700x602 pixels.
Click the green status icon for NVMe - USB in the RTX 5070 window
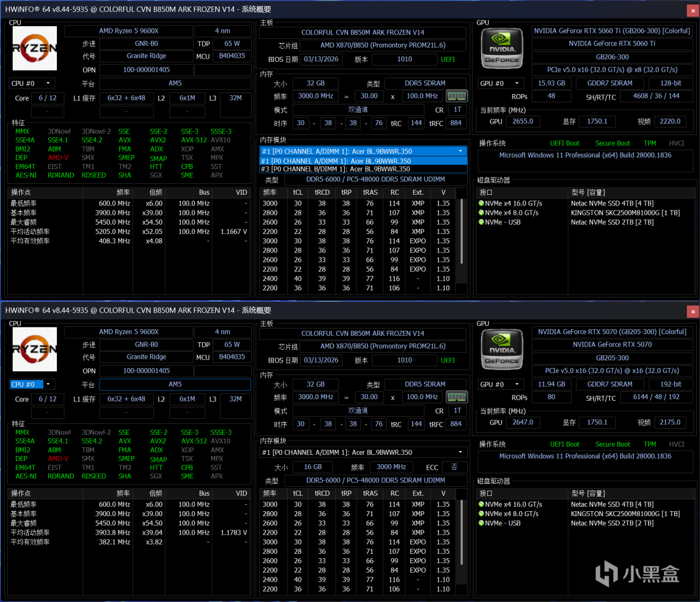tap(481, 523)
